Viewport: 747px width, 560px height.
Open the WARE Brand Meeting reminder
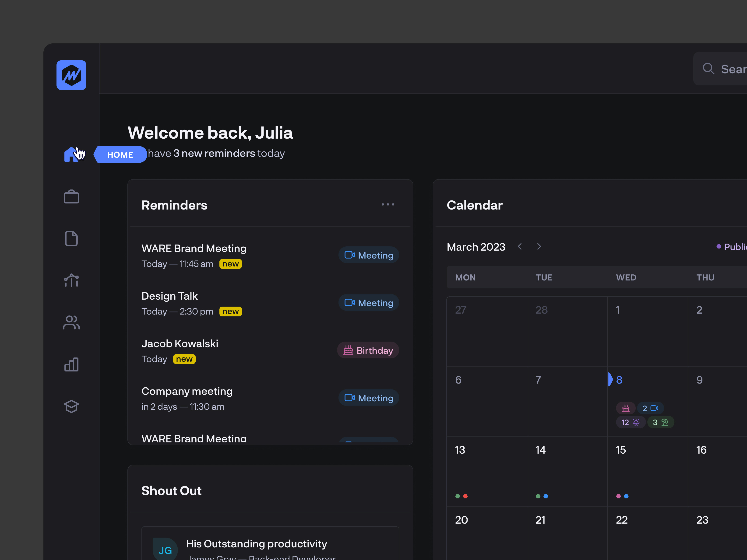[x=194, y=248]
